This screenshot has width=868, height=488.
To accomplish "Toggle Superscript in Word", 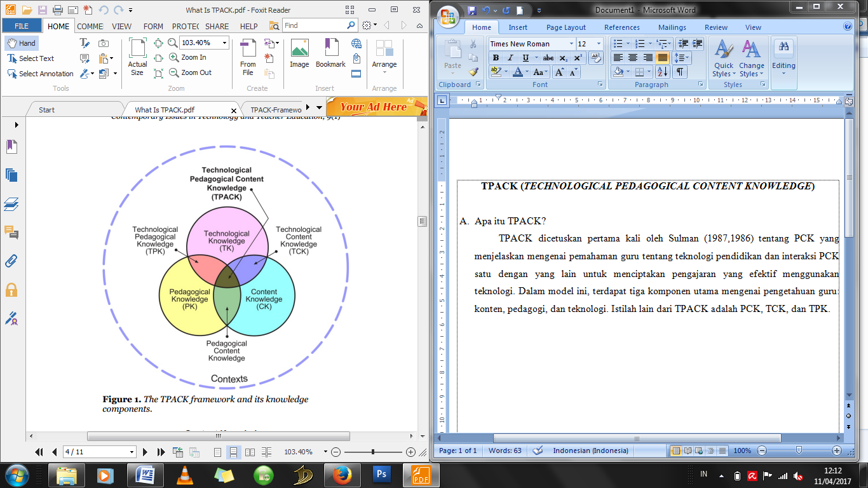I will click(x=578, y=58).
